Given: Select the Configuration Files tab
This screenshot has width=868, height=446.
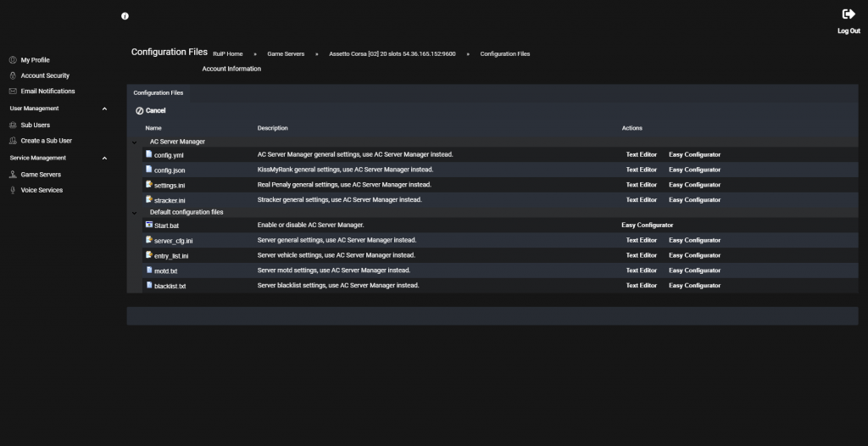Looking at the screenshot, I should click(159, 93).
